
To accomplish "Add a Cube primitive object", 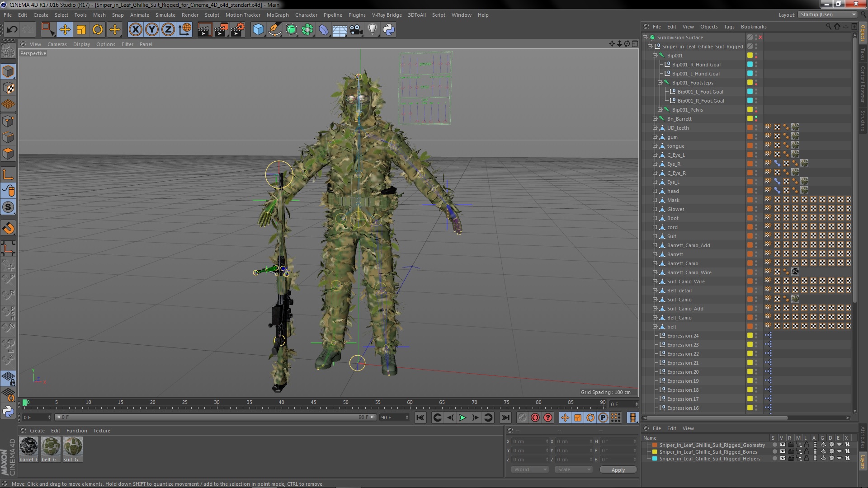I will click(258, 30).
